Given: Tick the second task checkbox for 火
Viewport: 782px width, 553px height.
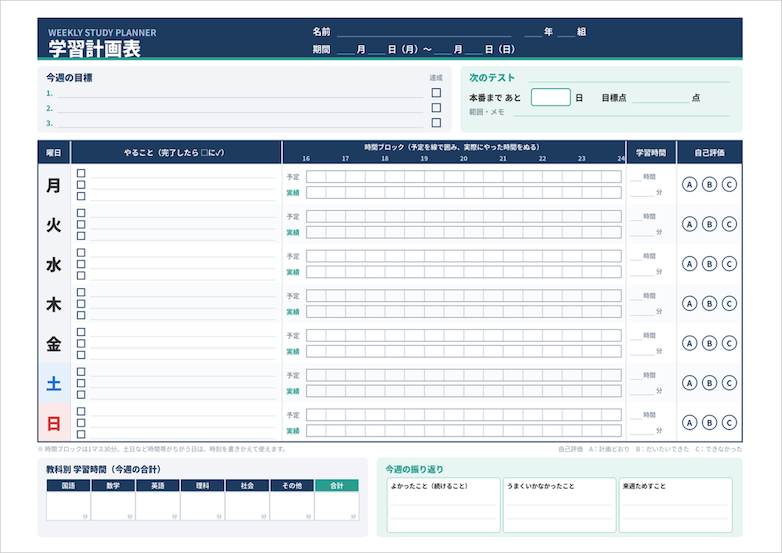Looking at the screenshot, I should tap(81, 224).
